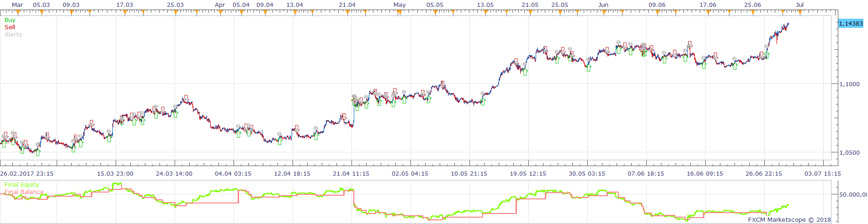Click the 16.06 09:15 time label
This screenshot has width=868, height=224.
[705, 174]
